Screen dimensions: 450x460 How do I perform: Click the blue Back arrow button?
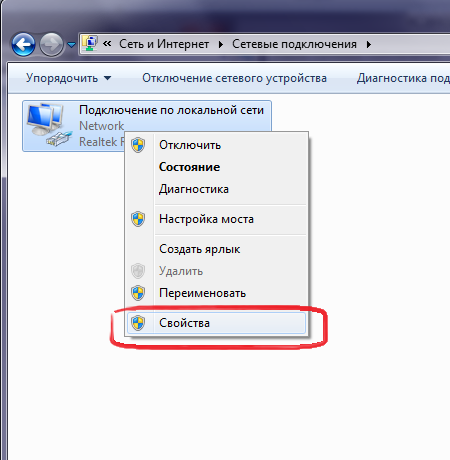click(23, 44)
